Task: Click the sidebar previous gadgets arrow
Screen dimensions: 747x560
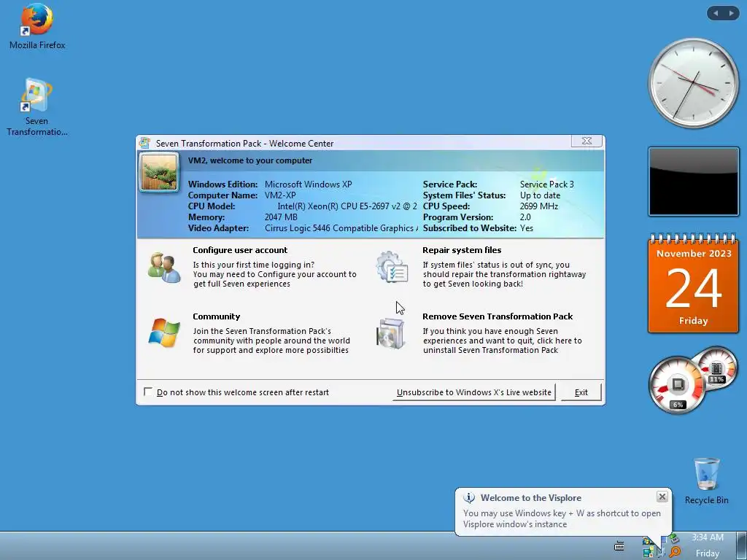Action: tap(716, 13)
